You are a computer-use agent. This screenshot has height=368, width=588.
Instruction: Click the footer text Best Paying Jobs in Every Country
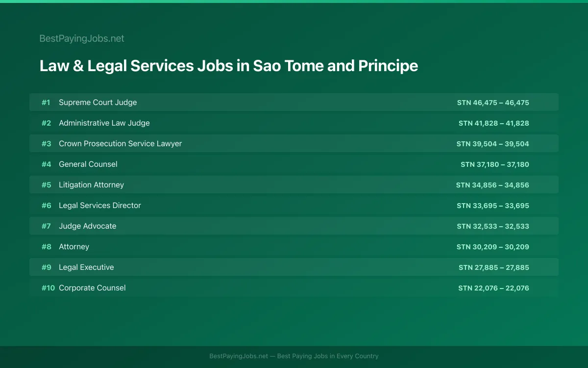328,356
